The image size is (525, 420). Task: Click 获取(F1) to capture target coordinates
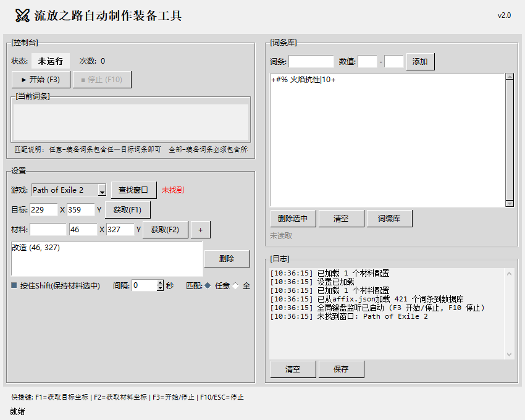click(x=128, y=209)
